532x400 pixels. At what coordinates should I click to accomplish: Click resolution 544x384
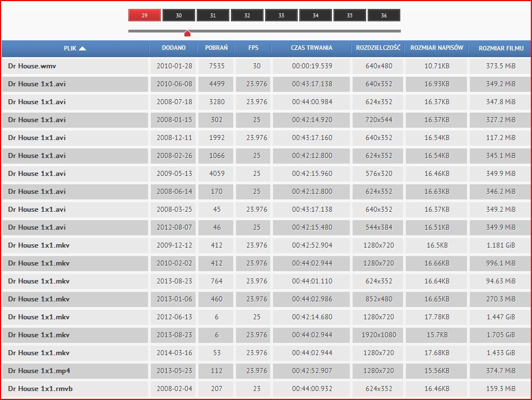378,227
